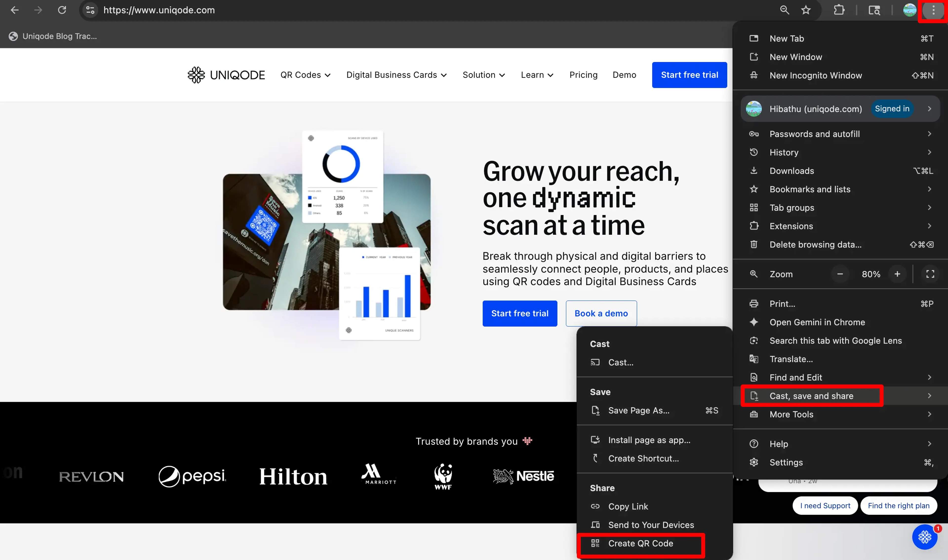Click the Hilton brand logo

pos(293,476)
